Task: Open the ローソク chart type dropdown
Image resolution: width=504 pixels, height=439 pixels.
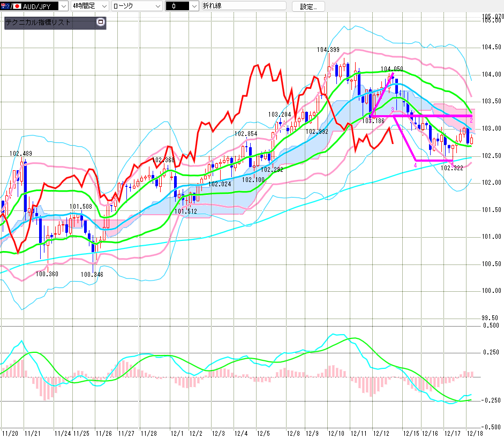Action: point(136,6)
